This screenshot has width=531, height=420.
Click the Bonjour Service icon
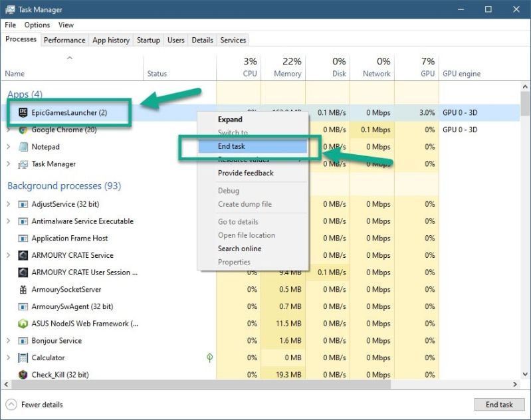pyautogui.click(x=23, y=341)
